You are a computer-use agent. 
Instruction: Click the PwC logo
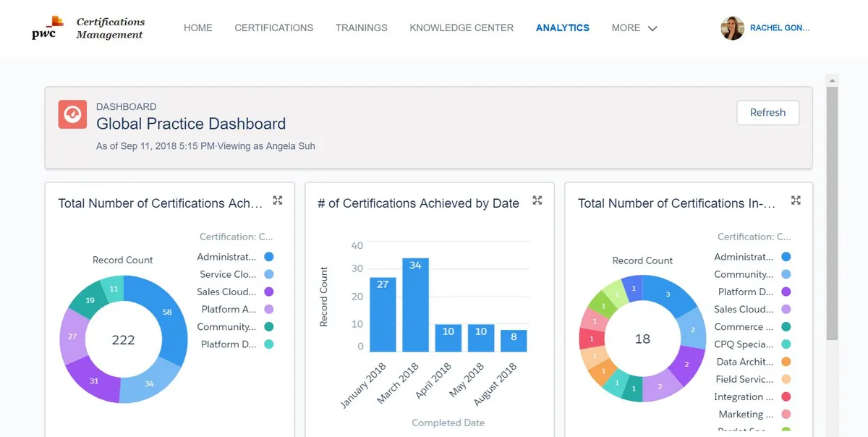point(47,27)
